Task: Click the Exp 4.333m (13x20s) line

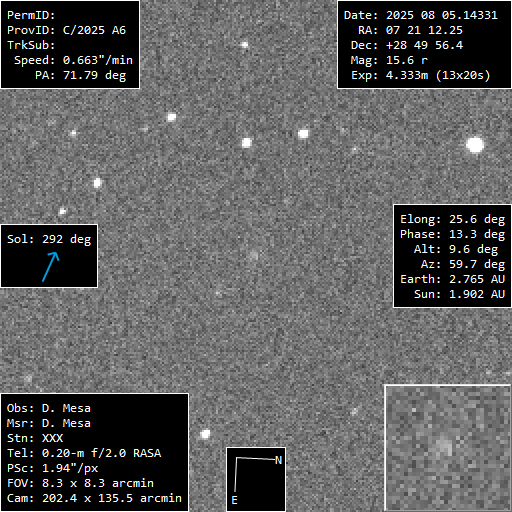Action: tap(421, 75)
